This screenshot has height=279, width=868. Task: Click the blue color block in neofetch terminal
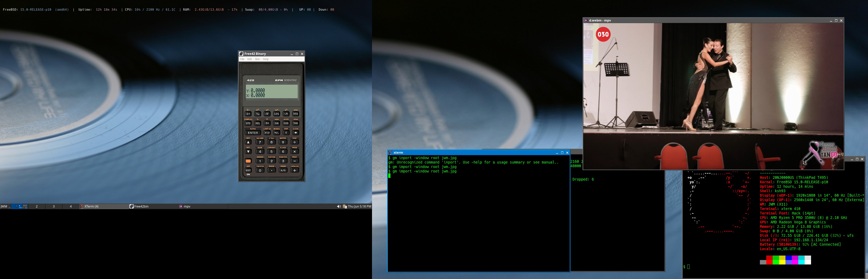789,260
